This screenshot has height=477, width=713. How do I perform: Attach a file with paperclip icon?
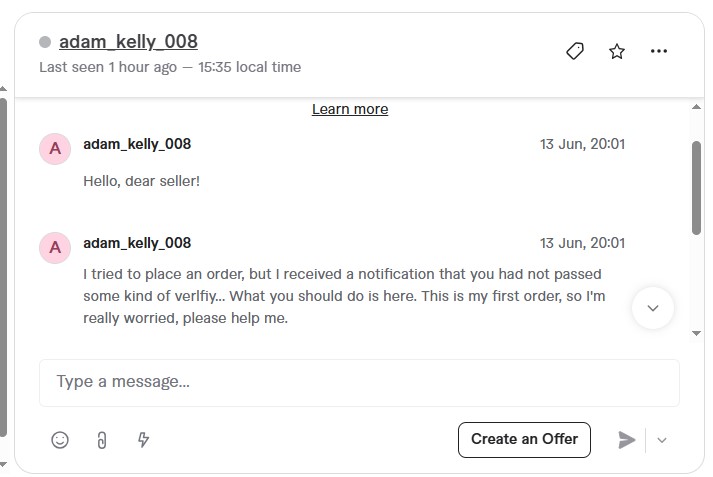(x=101, y=440)
